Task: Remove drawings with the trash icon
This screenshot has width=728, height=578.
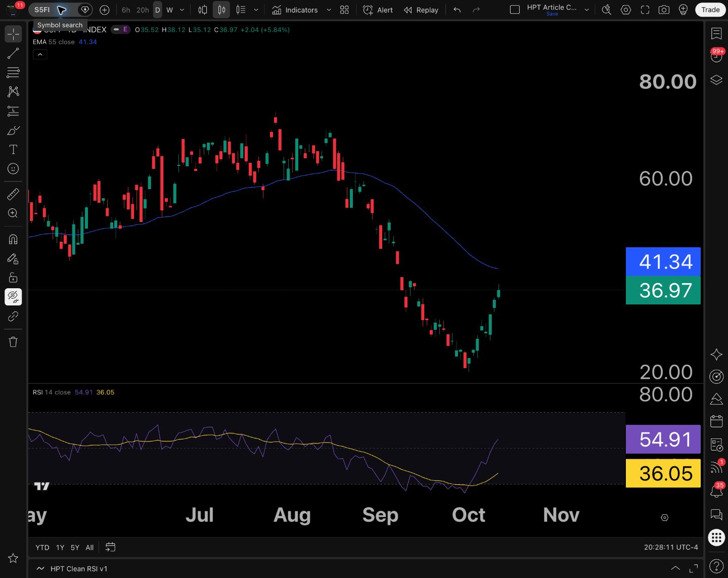Action: (x=13, y=342)
